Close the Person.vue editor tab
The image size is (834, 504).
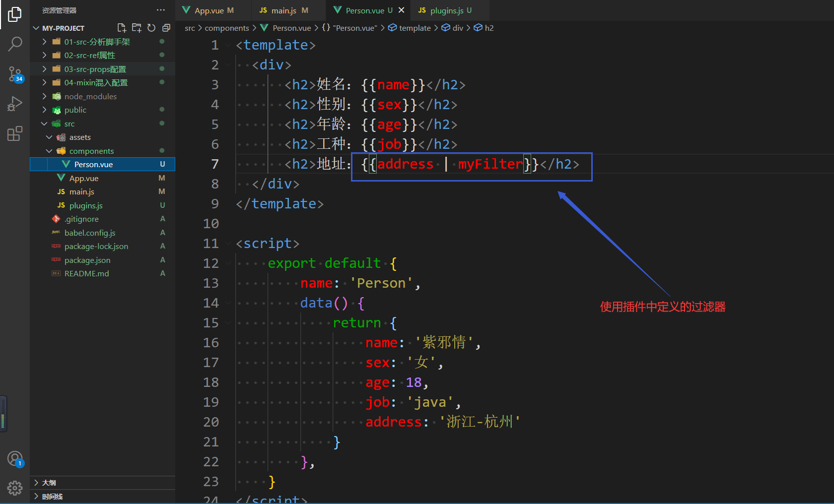coord(401,10)
